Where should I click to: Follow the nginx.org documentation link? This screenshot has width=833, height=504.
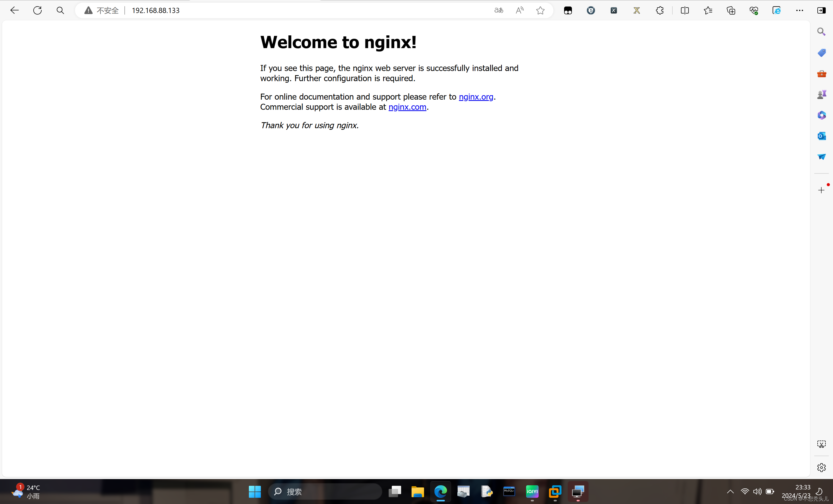point(476,97)
